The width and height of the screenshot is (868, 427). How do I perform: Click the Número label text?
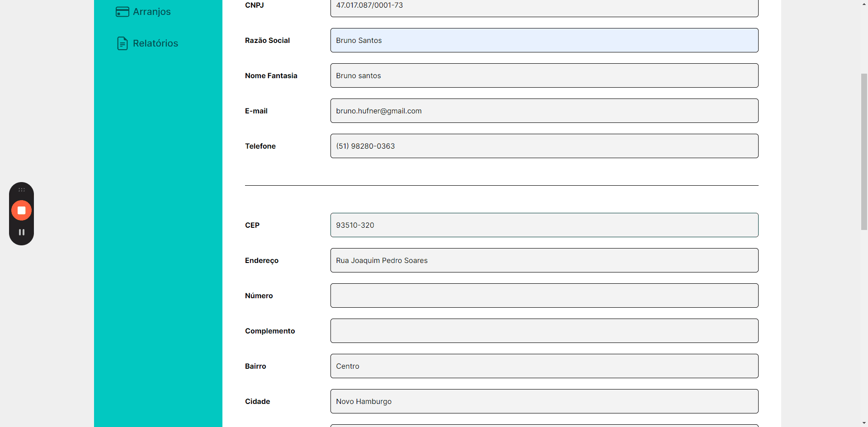pyautogui.click(x=259, y=296)
